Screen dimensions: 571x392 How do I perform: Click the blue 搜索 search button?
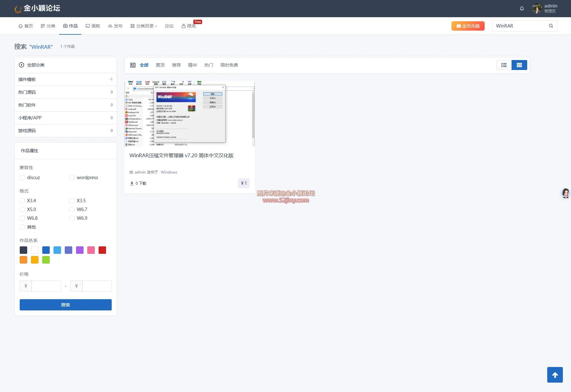pos(65,304)
